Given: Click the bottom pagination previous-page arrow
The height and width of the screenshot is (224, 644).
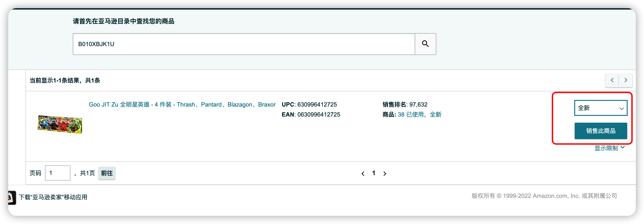Looking at the screenshot, I should coord(363,173).
